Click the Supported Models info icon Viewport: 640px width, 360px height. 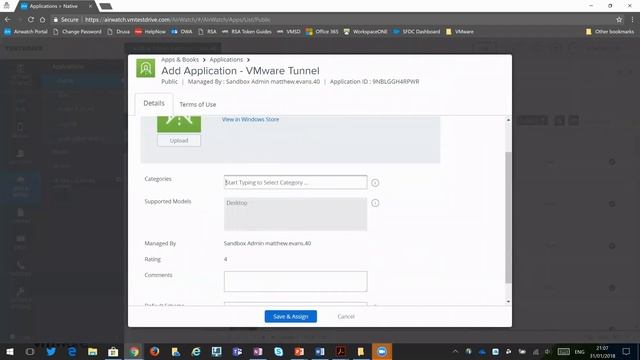(x=375, y=203)
